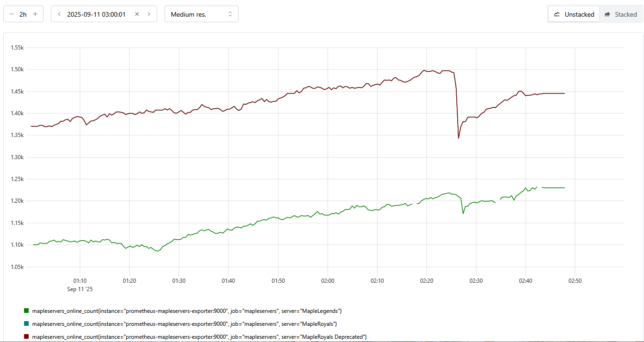This screenshot has width=644, height=342.
Task: Switch the graph to Stacked mode
Action: pos(620,14)
